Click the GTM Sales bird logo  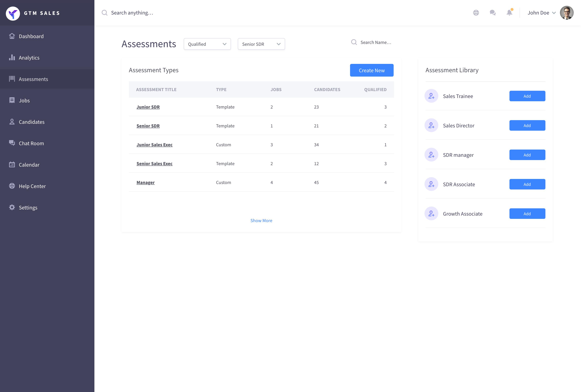coord(13,13)
